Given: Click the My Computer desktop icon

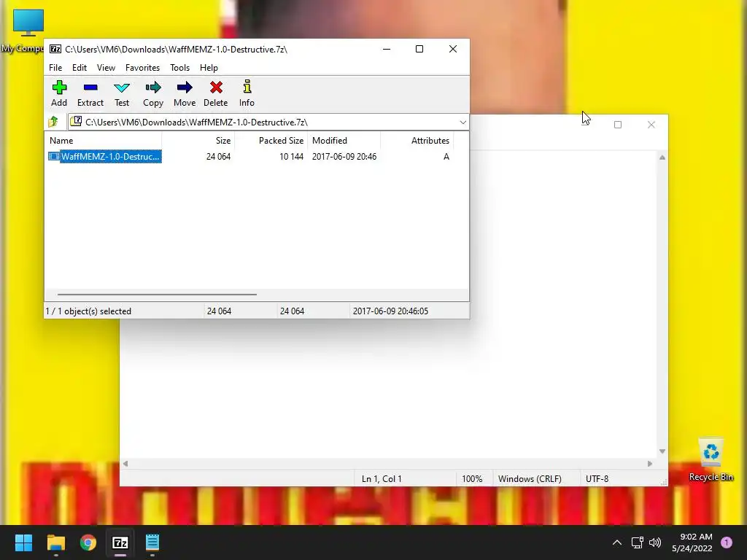Looking at the screenshot, I should 28,23.
